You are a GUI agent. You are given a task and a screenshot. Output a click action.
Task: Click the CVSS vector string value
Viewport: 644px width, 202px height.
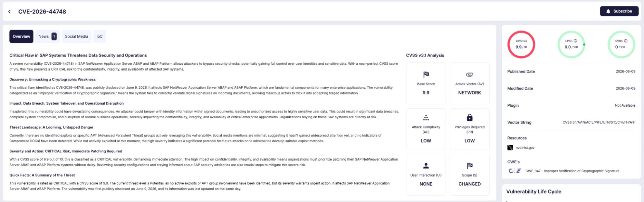coord(599,122)
